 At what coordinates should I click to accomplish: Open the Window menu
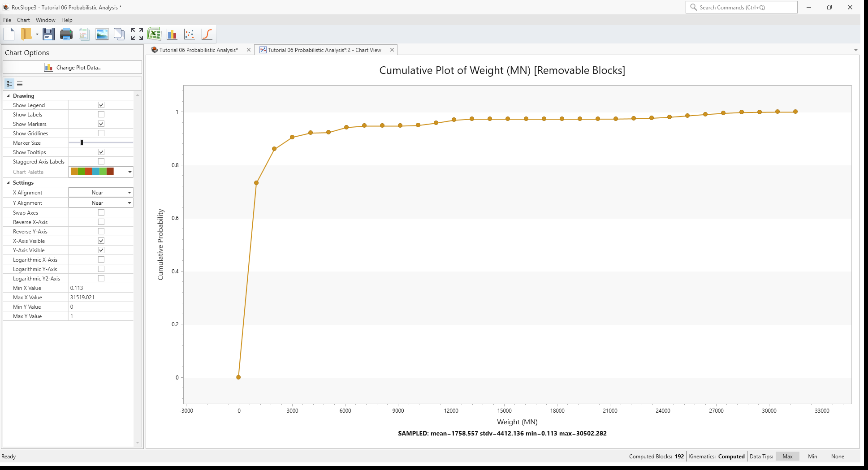46,20
